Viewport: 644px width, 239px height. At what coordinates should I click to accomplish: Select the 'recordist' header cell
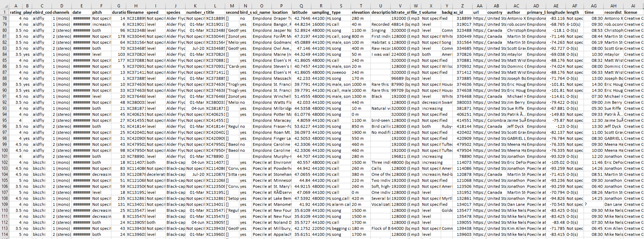[613, 12]
